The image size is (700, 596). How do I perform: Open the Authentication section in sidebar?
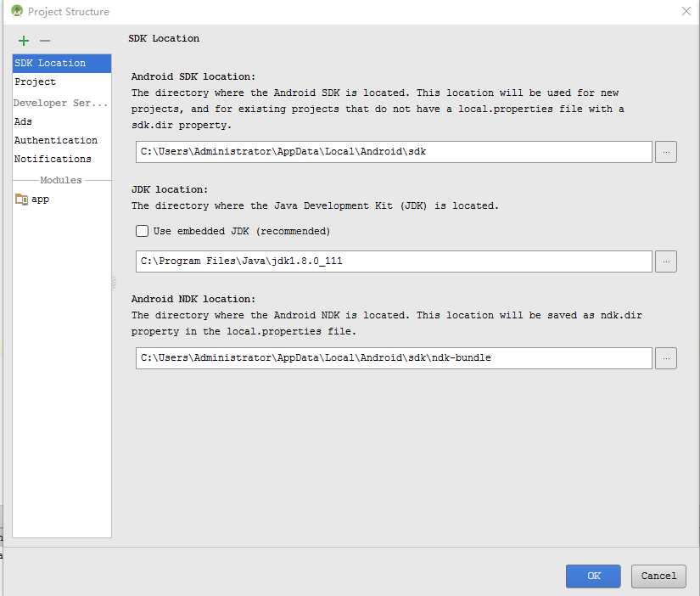(62, 140)
